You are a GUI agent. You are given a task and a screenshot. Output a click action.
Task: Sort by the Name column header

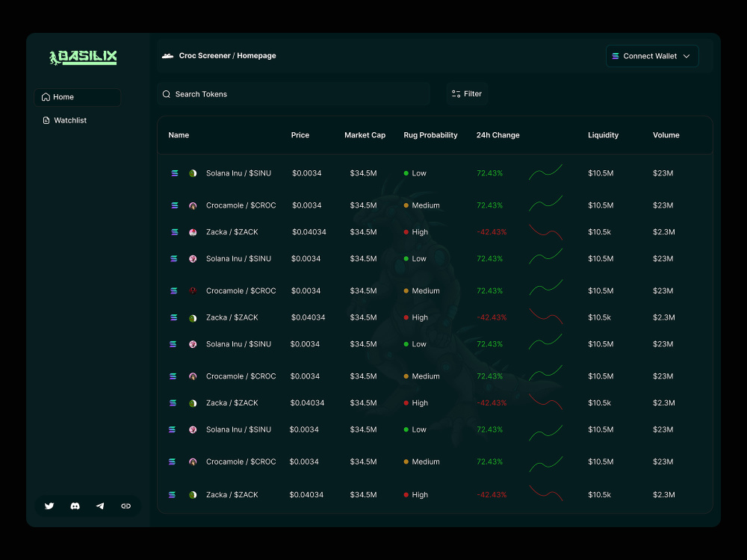[179, 135]
